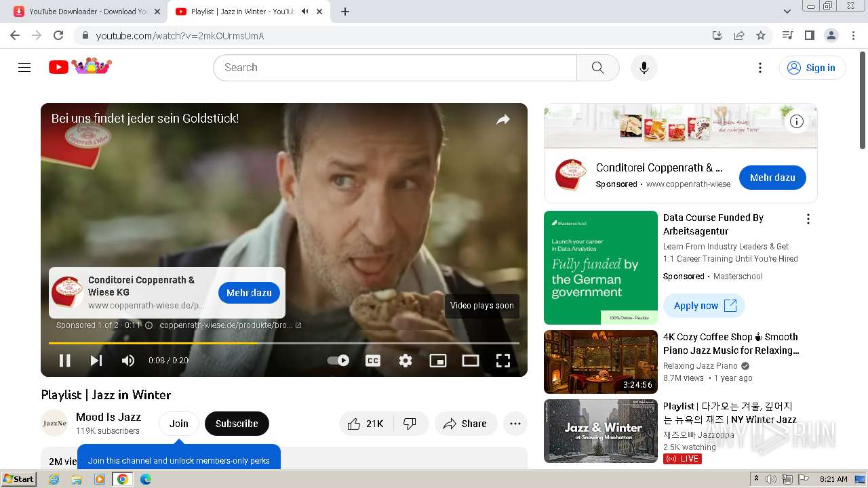
Task: Share the ad using arrow icon
Action: [503, 120]
